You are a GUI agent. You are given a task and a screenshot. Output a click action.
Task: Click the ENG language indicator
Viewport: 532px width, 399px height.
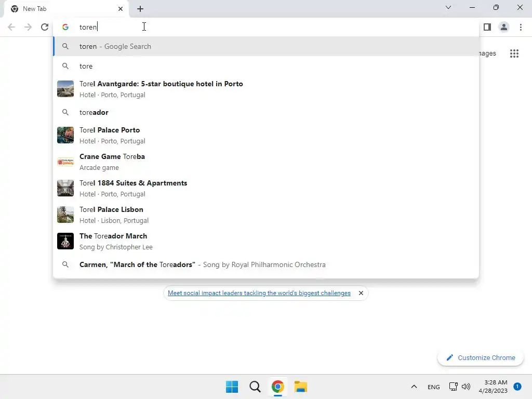(434, 387)
